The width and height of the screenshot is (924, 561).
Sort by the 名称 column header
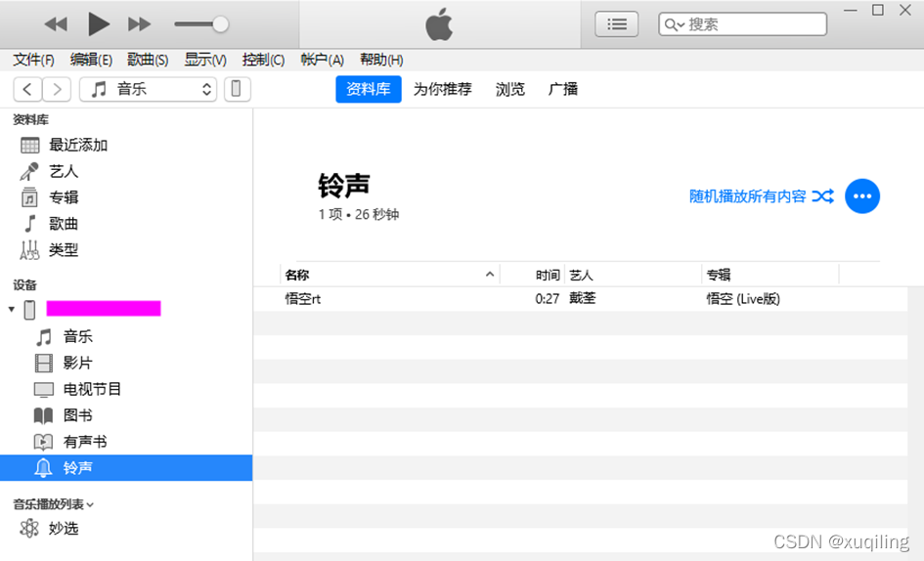pos(390,275)
